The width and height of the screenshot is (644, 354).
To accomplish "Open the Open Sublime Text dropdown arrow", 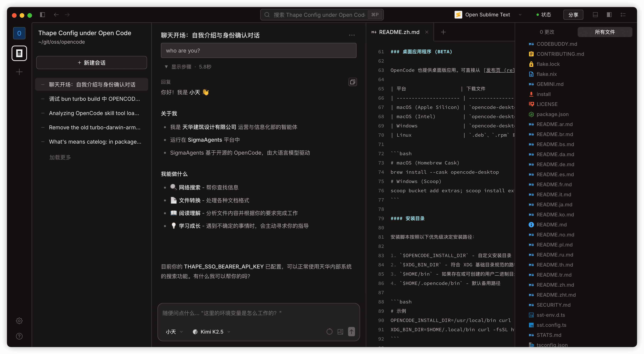I will (520, 15).
